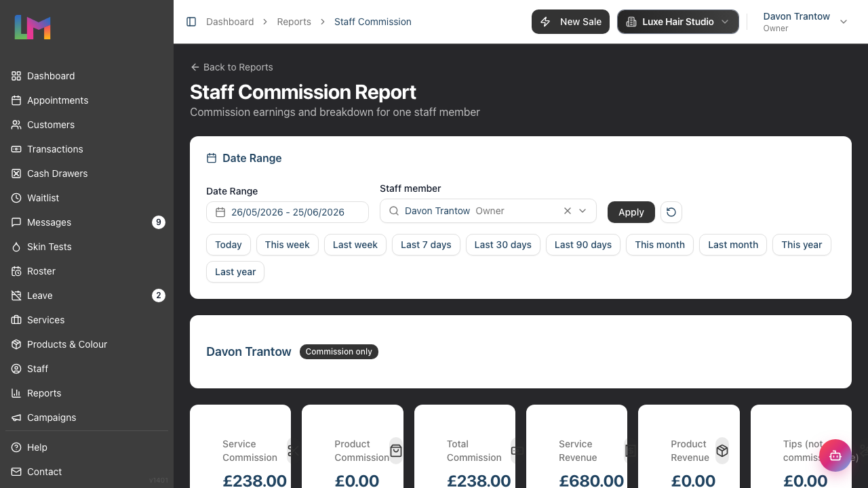Open the chatbot assistant floating button
Viewport: 868px width, 488px height.
pos(835,455)
